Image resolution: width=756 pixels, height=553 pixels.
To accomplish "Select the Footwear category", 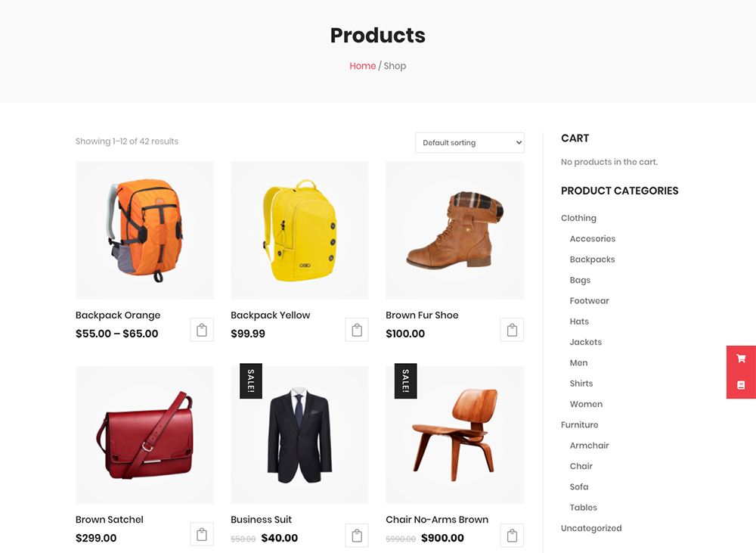I will click(589, 300).
